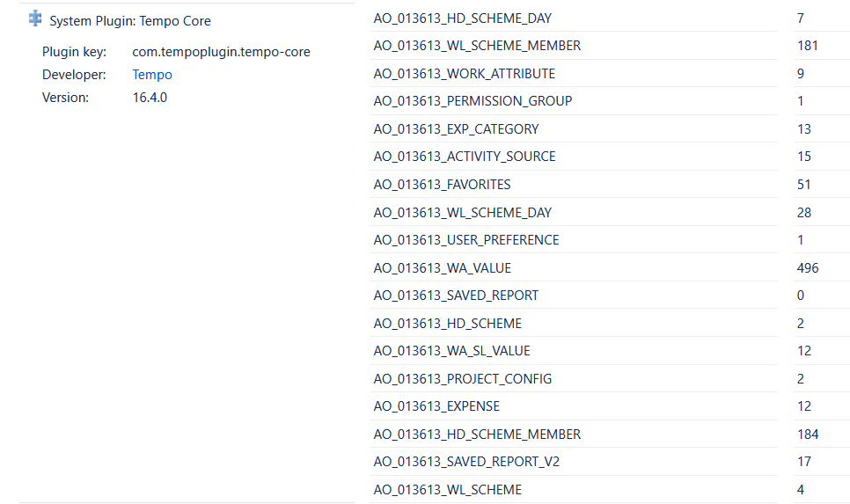Screen dimensions: 850x504
Task: Select the AO_013613_EXP_CATEGORY row
Action: point(456,129)
